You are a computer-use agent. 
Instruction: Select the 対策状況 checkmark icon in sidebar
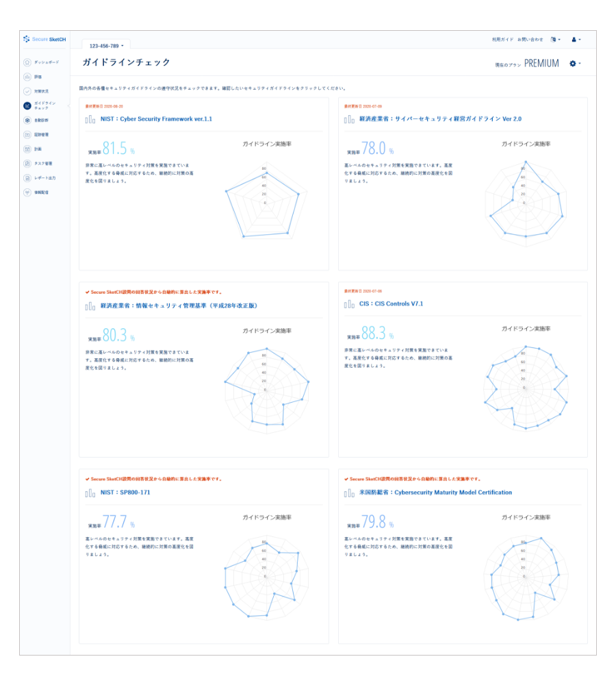click(27, 91)
